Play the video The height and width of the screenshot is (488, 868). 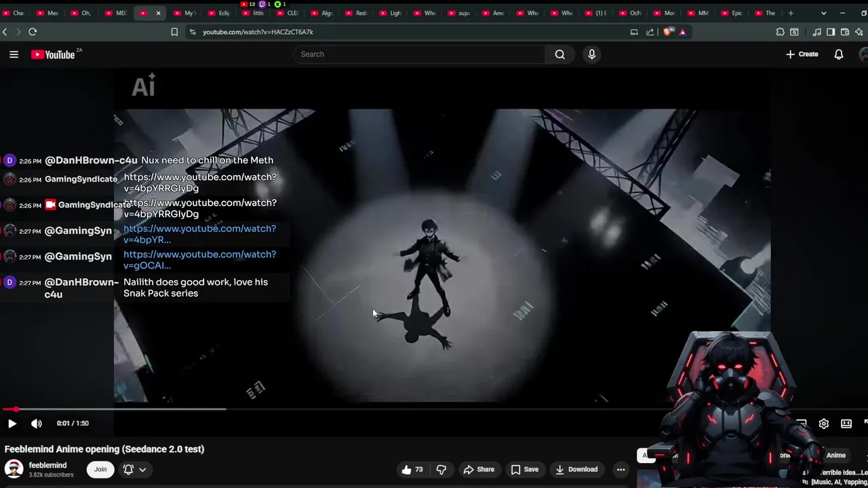pyautogui.click(x=12, y=424)
